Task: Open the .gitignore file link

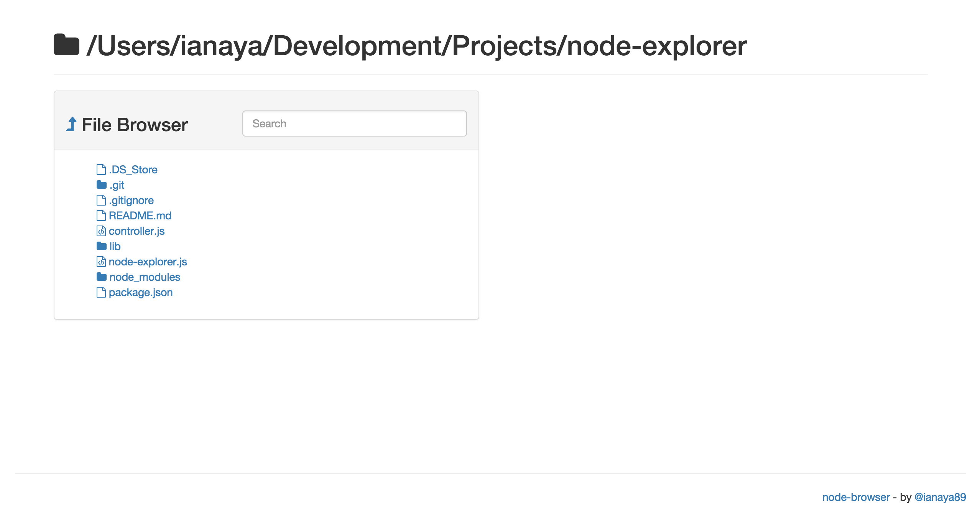Action: [131, 200]
